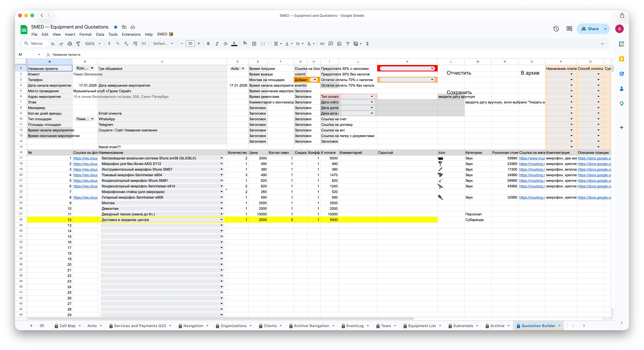Open the Borders tool
This screenshot has height=350, width=644.
(x=254, y=44)
